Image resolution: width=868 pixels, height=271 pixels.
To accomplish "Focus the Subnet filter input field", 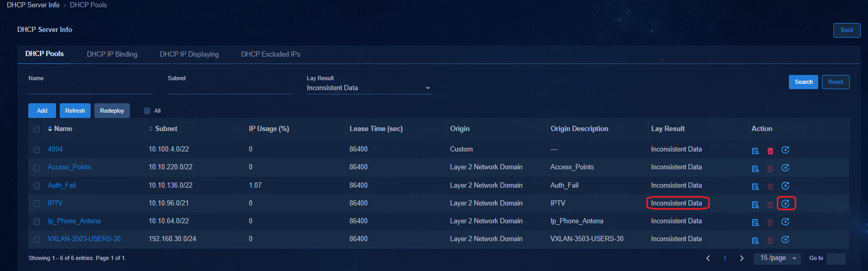I will pyautogui.click(x=230, y=88).
